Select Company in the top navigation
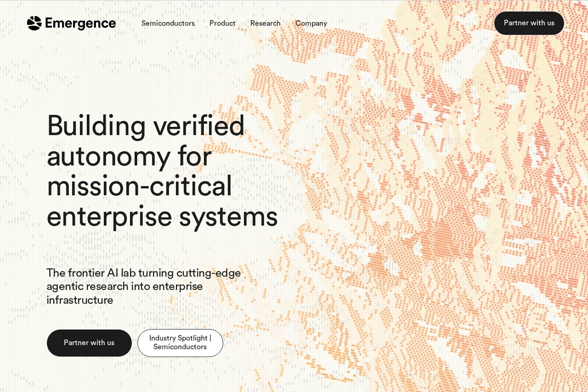Screen dimensions: 588x392 tap(311, 23)
